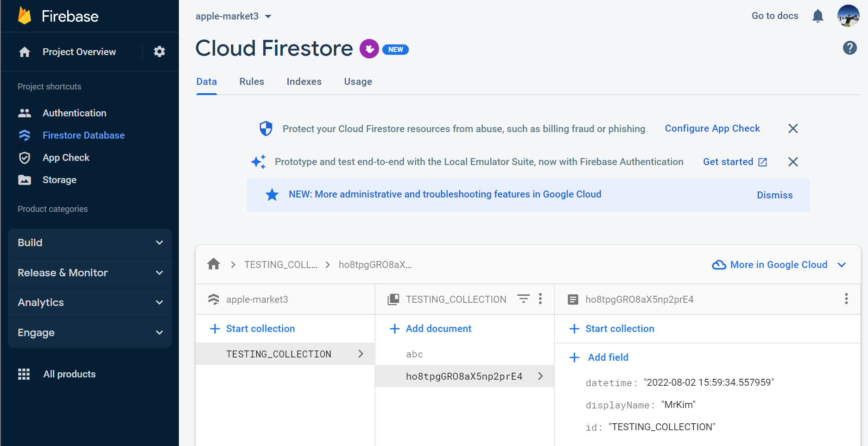Click the datetime field value
This screenshot has height=446, width=868.
click(709, 382)
